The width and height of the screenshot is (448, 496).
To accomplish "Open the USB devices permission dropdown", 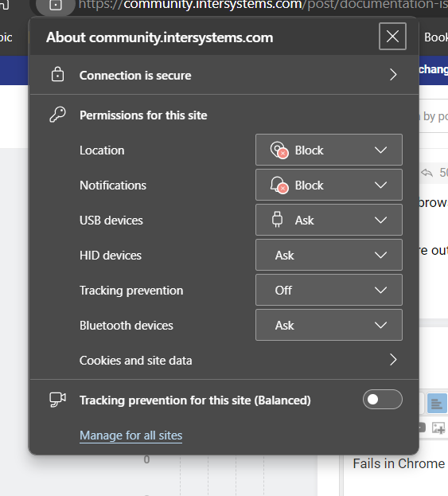I will (329, 220).
